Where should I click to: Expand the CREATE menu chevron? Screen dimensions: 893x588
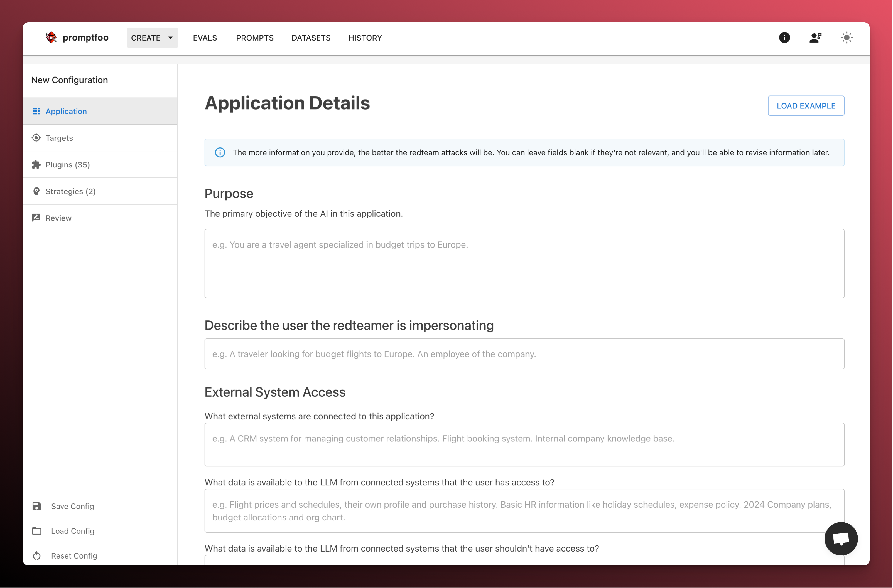coord(170,38)
